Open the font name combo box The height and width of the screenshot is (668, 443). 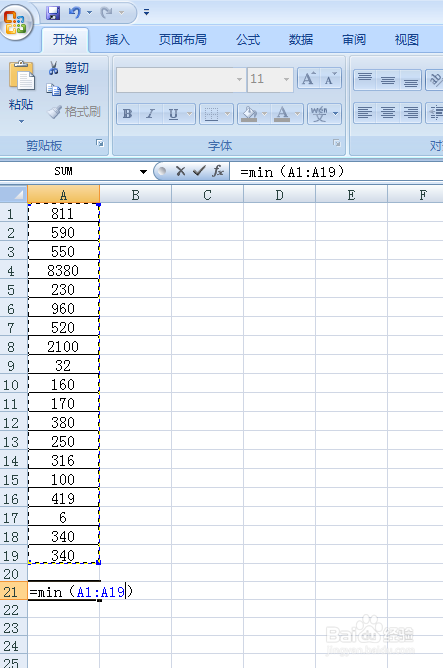click(181, 79)
